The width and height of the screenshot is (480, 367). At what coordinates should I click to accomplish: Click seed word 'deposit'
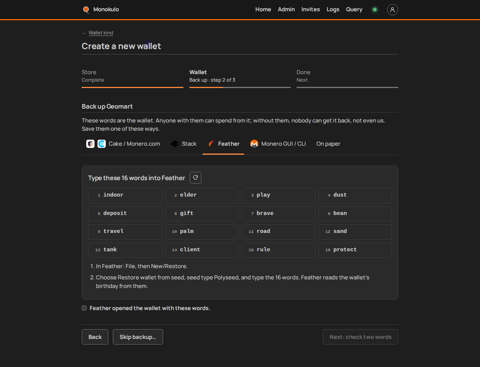click(115, 213)
